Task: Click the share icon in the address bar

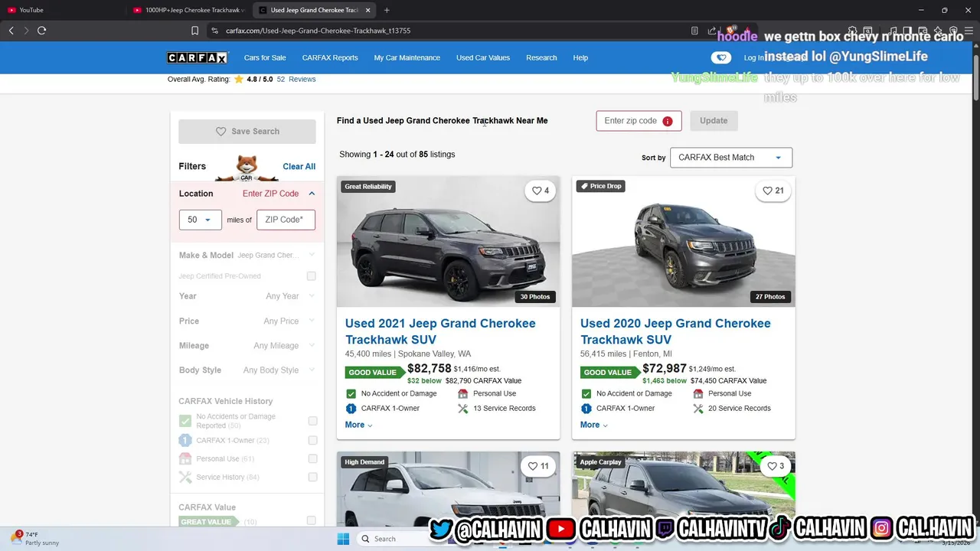Action: click(712, 31)
